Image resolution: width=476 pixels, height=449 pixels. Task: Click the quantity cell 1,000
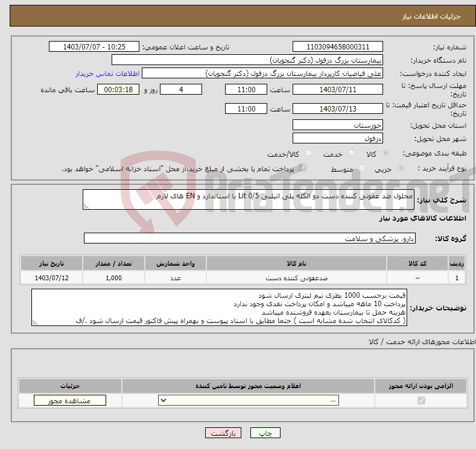coord(113,278)
